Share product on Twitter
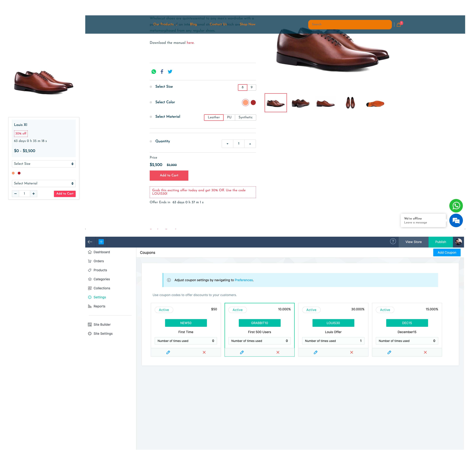476x465 pixels. pos(170,72)
